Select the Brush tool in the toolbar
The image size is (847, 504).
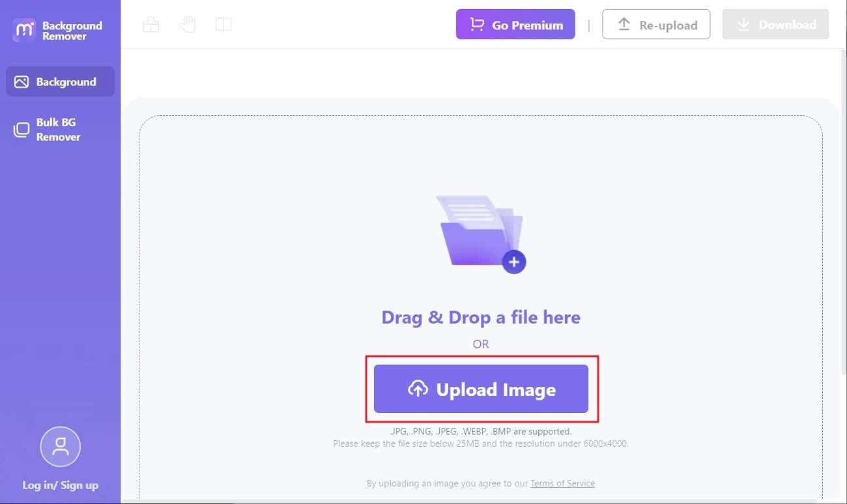(x=151, y=23)
